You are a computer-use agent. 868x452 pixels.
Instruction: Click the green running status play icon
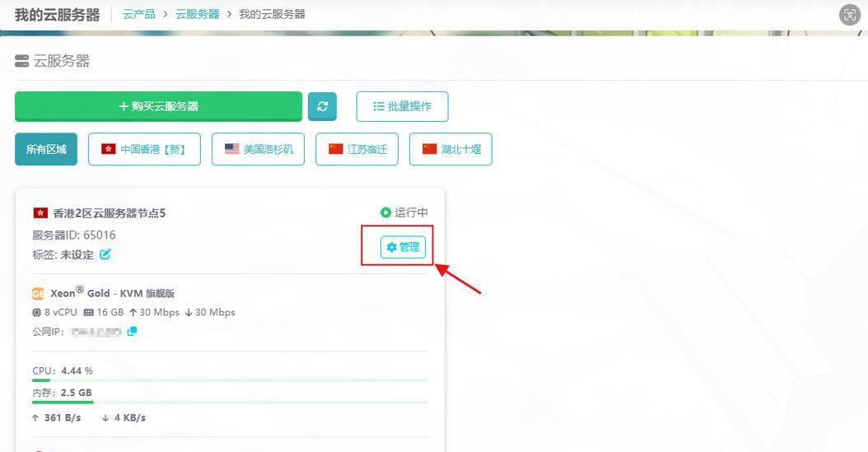pyautogui.click(x=386, y=212)
